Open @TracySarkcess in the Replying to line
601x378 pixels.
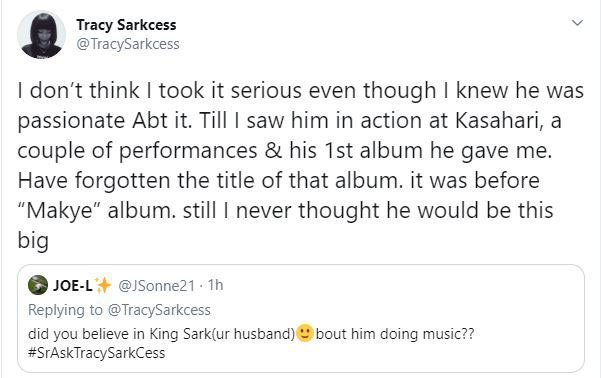click(159, 310)
